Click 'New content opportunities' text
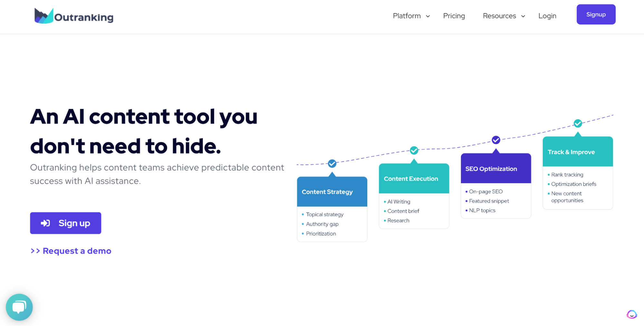The width and height of the screenshot is (644, 326). (567, 197)
